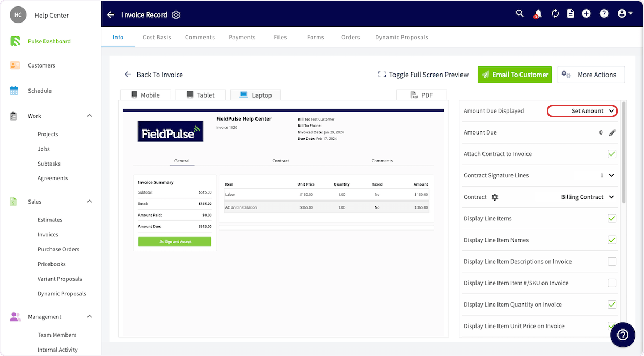Open Invoices in the sidebar
644x356 pixels.
point(48,234)
